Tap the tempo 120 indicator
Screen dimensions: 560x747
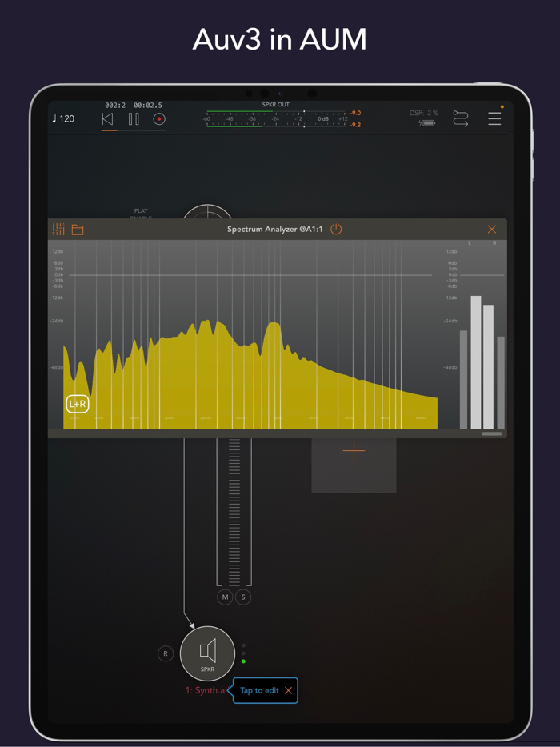(x=63, y=118)
